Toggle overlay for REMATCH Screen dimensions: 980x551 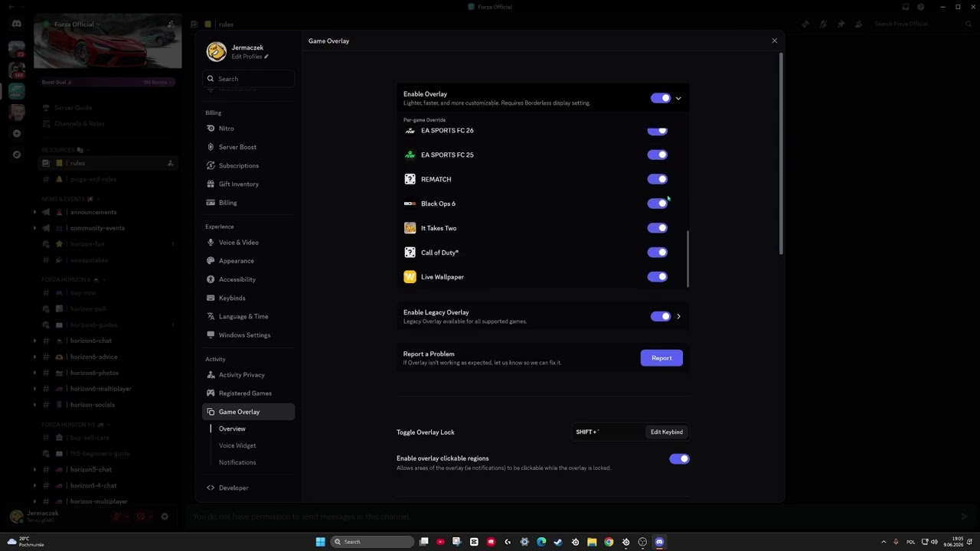[x=657, y=179]
